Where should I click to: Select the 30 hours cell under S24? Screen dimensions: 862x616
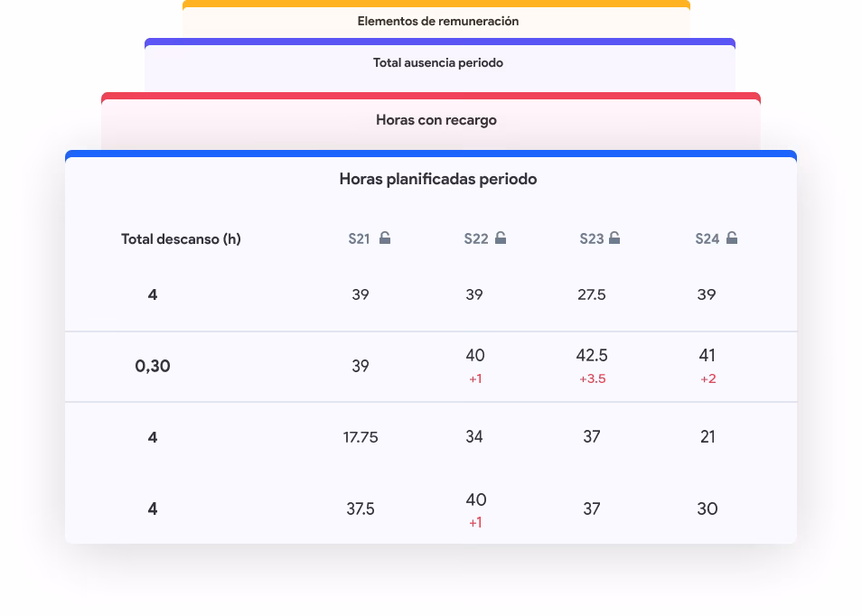(x=707, y=509)
